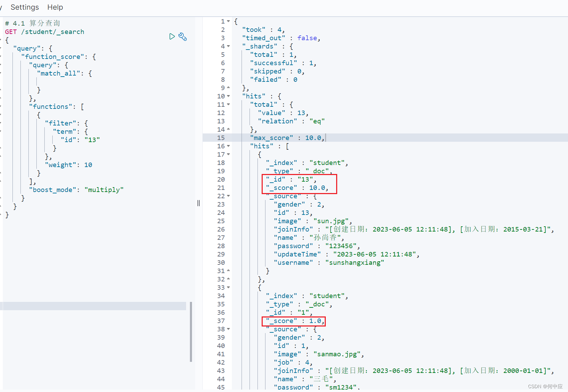
Task: Click the fold-end arrow at line 9
Action: [x=228, y=88]
